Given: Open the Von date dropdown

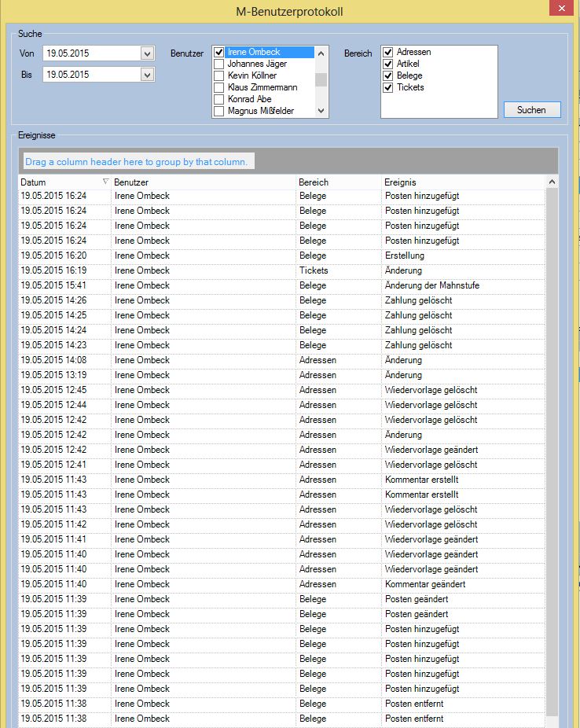Looking at the screenshot, I should tap(147, 53).
